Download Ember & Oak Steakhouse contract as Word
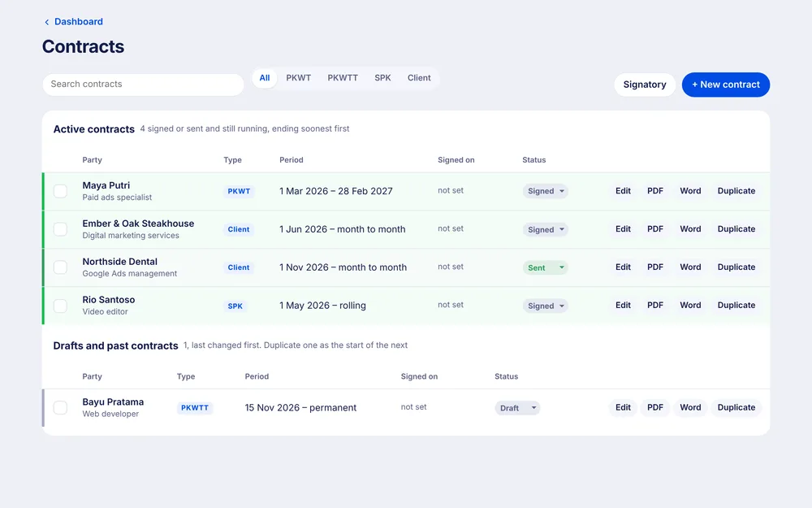The width and height of the screenshot is (812, 508). [690, 229]
